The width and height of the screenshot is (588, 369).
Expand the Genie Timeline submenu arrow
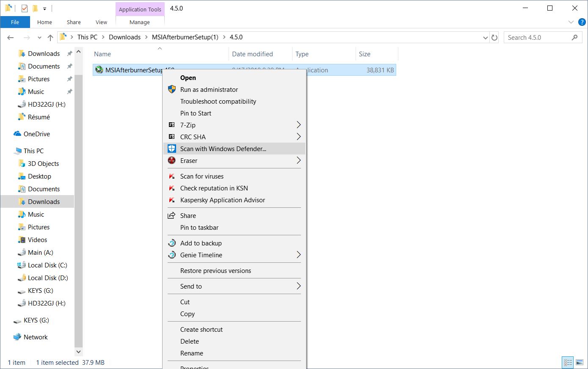tap(298, 255)
